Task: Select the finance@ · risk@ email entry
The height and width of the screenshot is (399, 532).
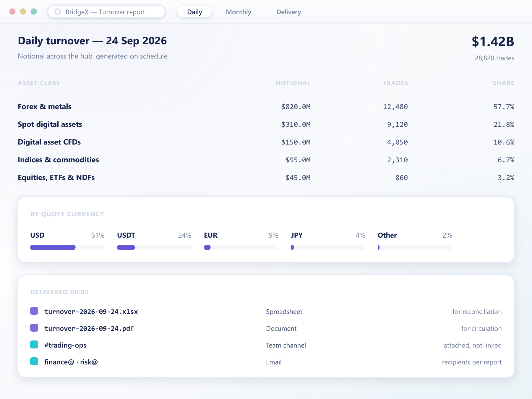Action: click(x=71, y=362)
